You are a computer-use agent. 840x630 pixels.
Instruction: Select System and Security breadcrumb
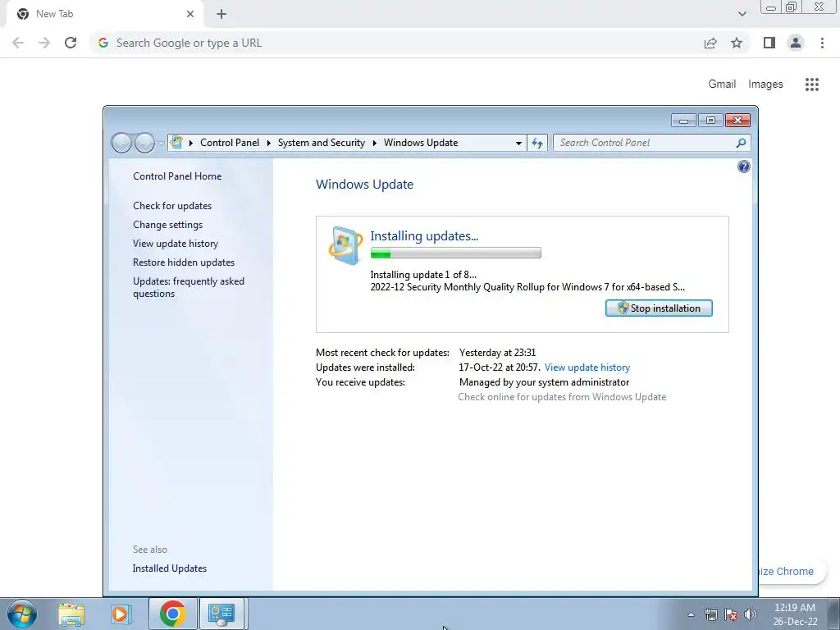(321, 143)
